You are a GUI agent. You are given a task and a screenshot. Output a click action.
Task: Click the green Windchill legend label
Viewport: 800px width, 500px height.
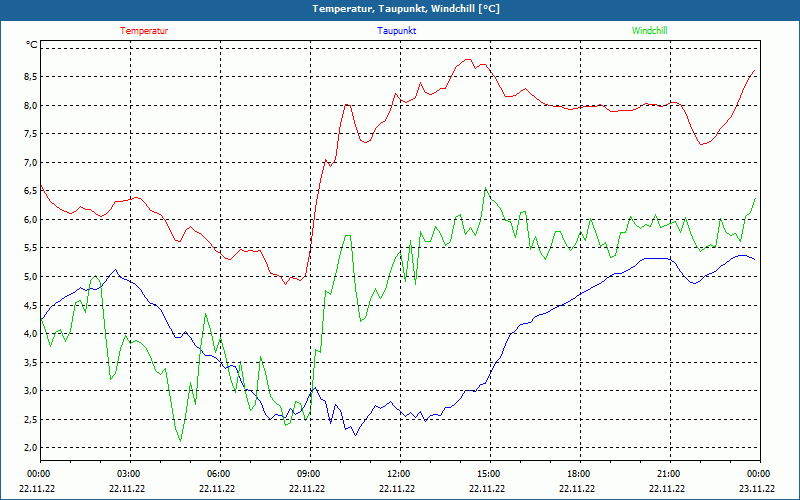[x=649, y=31]
